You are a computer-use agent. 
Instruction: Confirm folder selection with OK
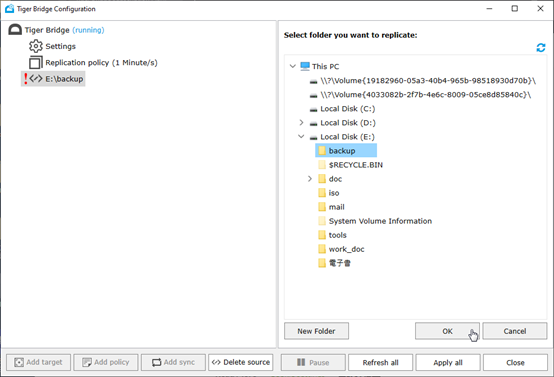click(447, 331)
